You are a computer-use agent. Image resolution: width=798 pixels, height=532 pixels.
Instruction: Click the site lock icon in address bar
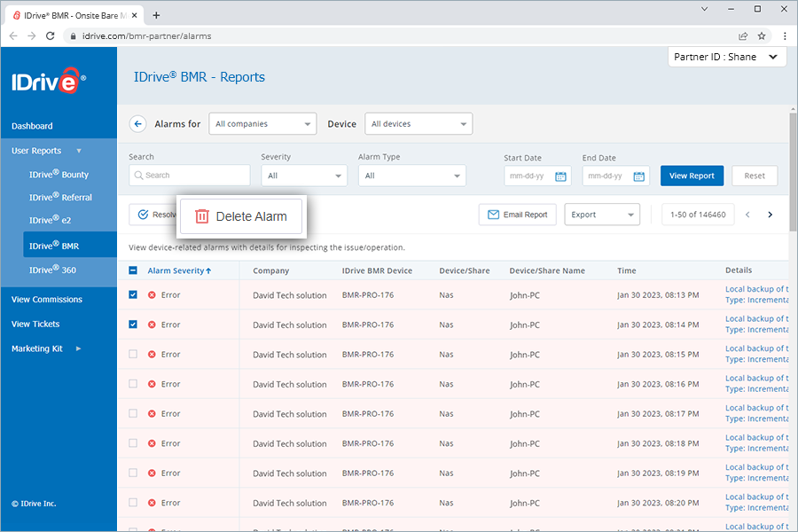73,36
